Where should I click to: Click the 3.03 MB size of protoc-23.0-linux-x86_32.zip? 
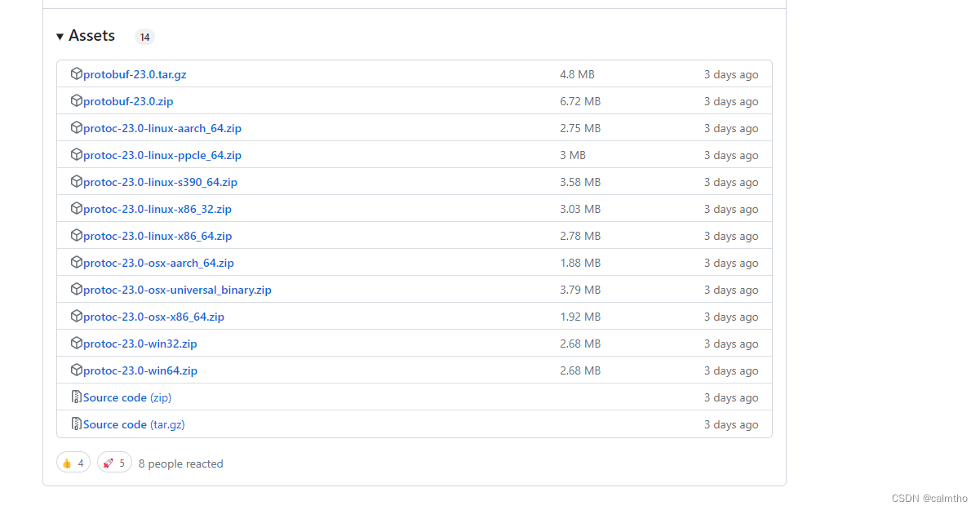pos(580,209)
